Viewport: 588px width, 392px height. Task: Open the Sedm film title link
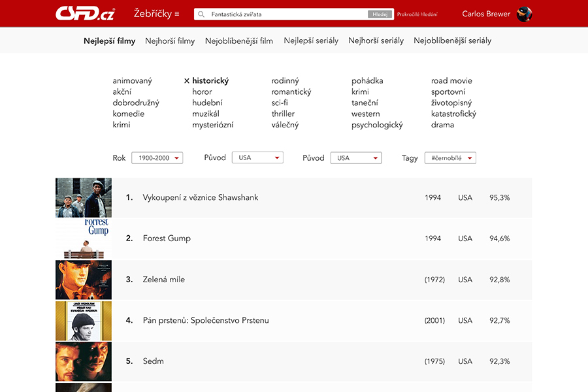click(153, 361)
